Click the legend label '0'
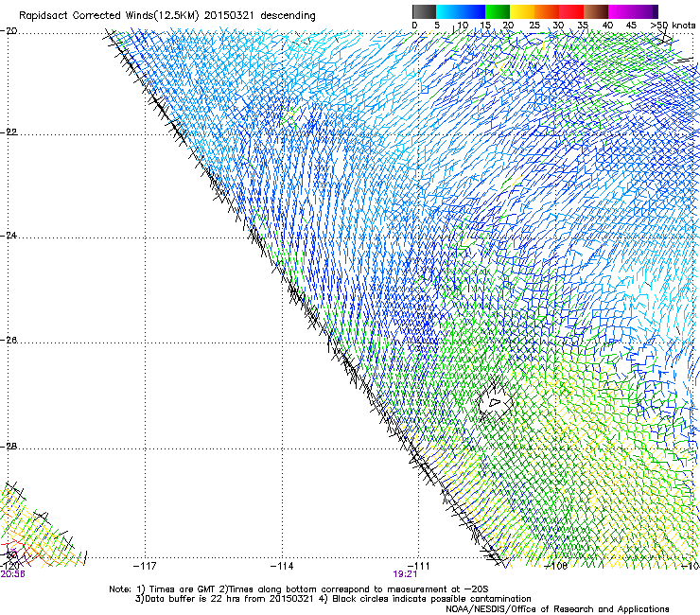This screenshot has height=615, width=700. [414, 26]
